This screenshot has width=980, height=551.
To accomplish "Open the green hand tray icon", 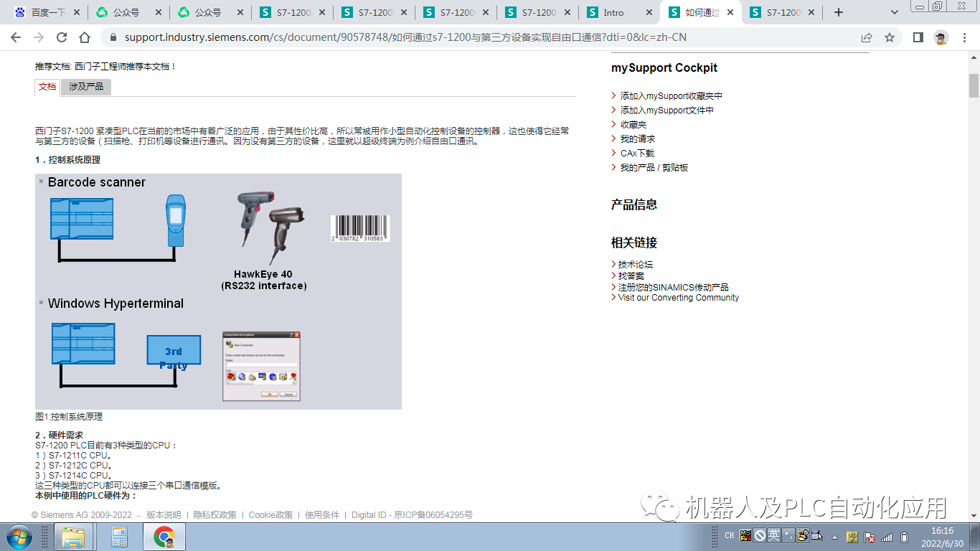I will pyautogui.click(x=852, y=537).
